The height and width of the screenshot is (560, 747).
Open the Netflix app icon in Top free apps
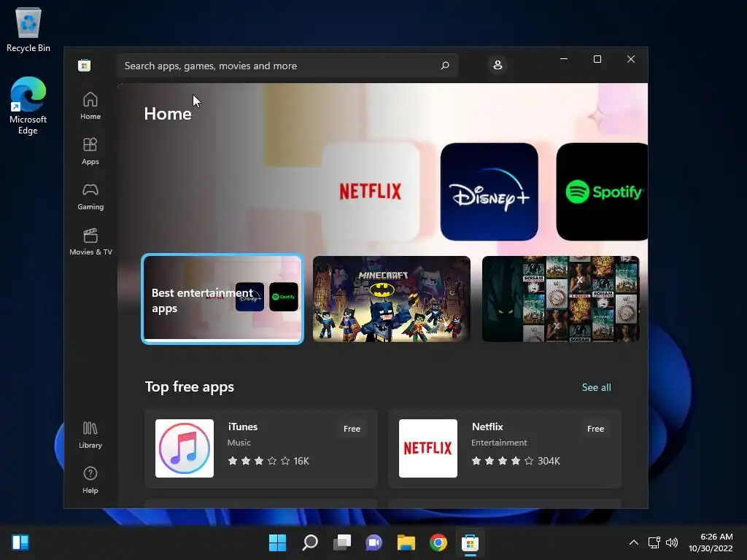427,448
